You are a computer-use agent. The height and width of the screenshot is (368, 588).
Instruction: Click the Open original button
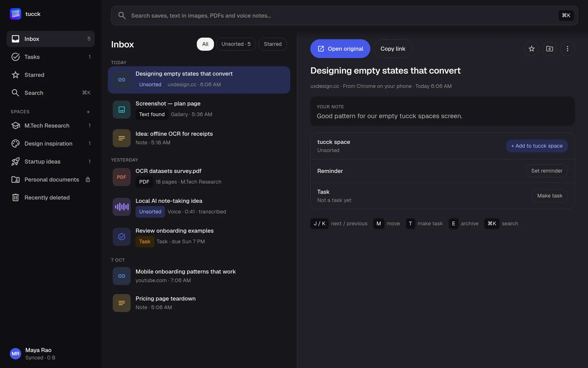tap(340, 49)
